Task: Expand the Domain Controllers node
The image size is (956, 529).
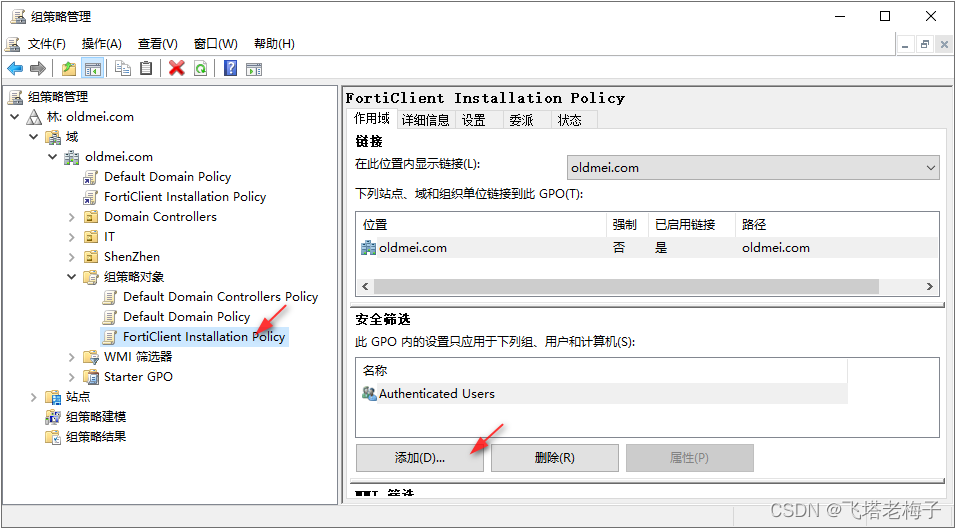Action: [71, 217]
